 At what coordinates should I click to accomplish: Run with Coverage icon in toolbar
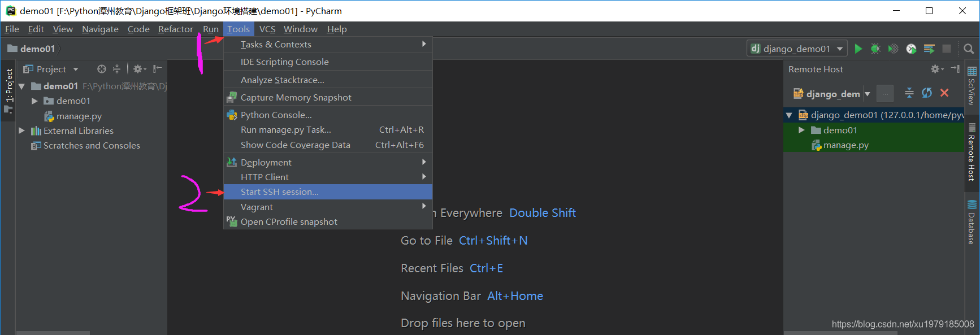coord(893,49)
